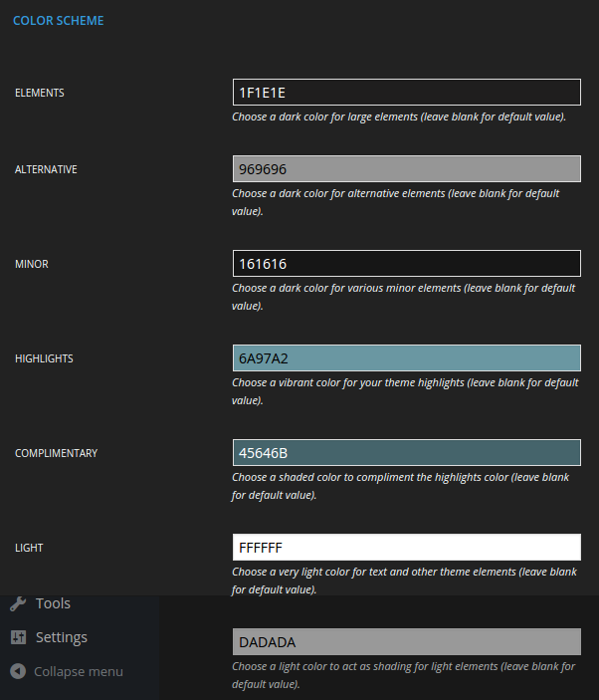Screen dimensions: 599x700
Task: Open the Tools menu item
Action: click(x=53, y=603)
